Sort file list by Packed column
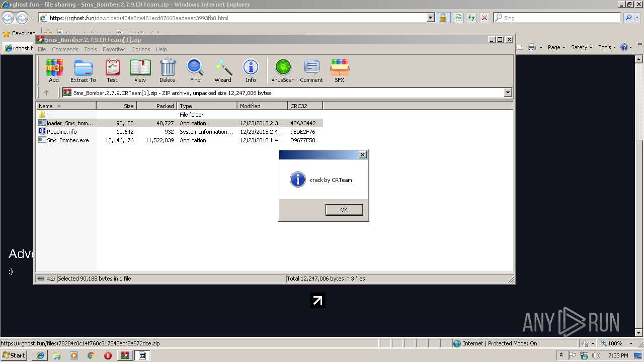The height and width of the screenshot is (362, 644). tap(156, 106)
